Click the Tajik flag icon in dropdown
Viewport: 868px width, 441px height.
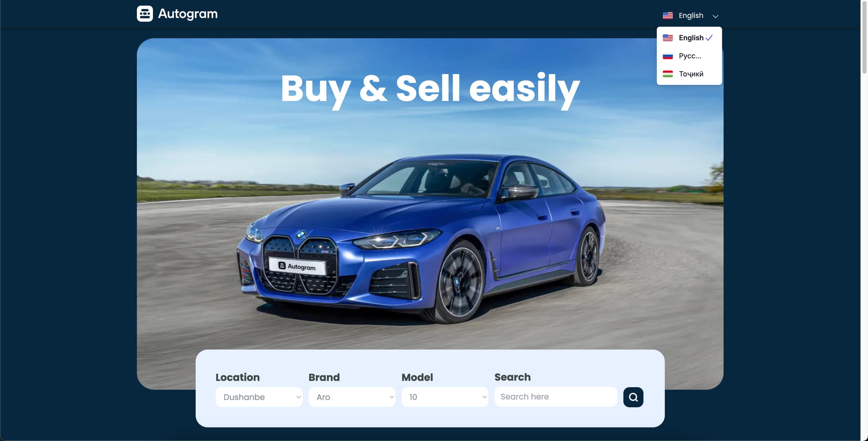(x=668, y=74)
